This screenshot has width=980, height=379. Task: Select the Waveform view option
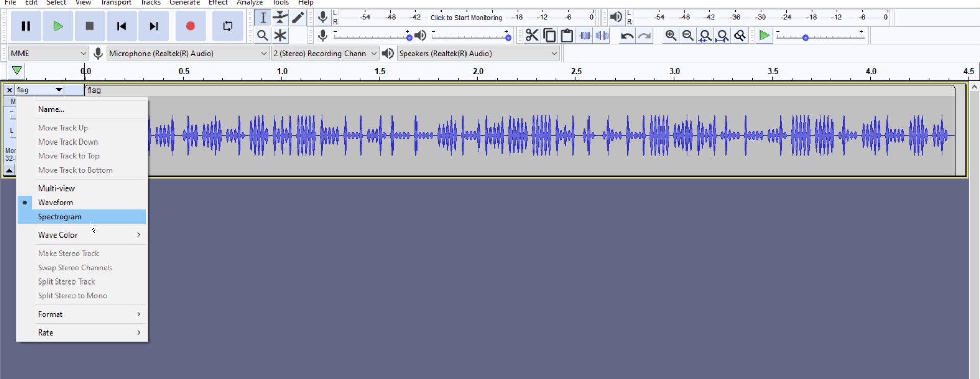(x=82, y=203)
